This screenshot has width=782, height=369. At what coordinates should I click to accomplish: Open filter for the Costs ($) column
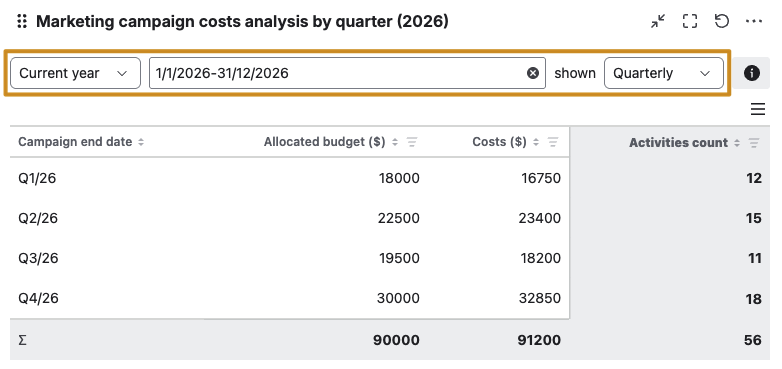click(553, 142)
